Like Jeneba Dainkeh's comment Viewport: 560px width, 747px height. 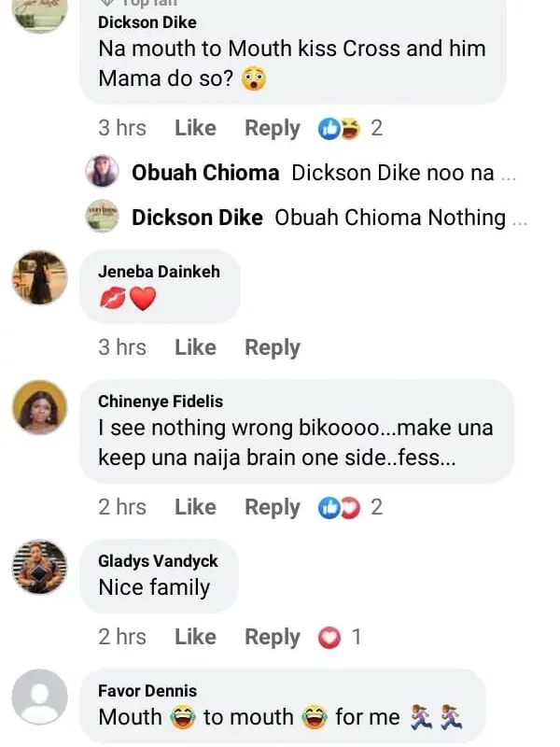(x=195, y=347)
